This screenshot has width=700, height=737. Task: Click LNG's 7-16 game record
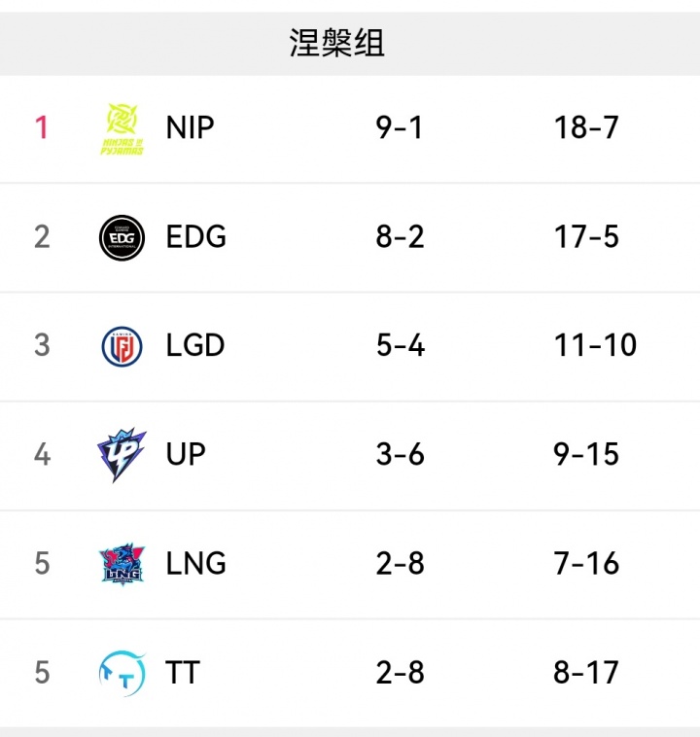point(586,563)
